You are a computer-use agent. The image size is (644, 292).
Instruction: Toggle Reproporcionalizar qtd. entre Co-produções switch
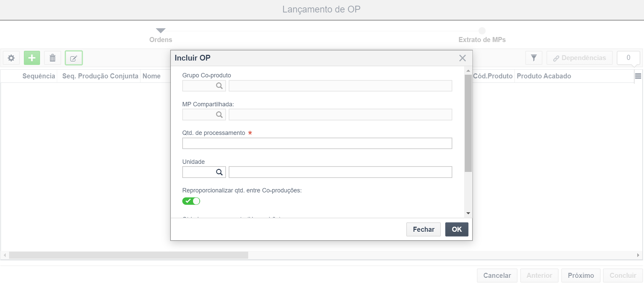[x=191, y=201]
